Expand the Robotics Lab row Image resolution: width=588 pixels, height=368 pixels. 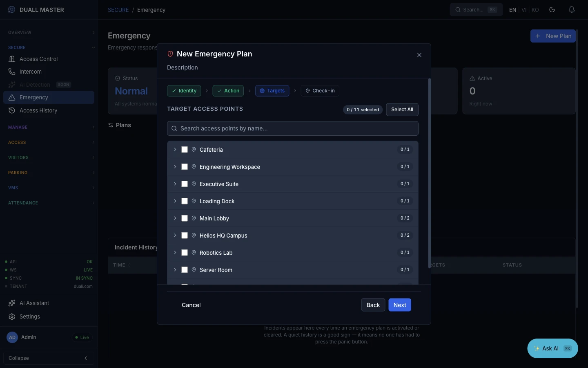click(175, 253)
